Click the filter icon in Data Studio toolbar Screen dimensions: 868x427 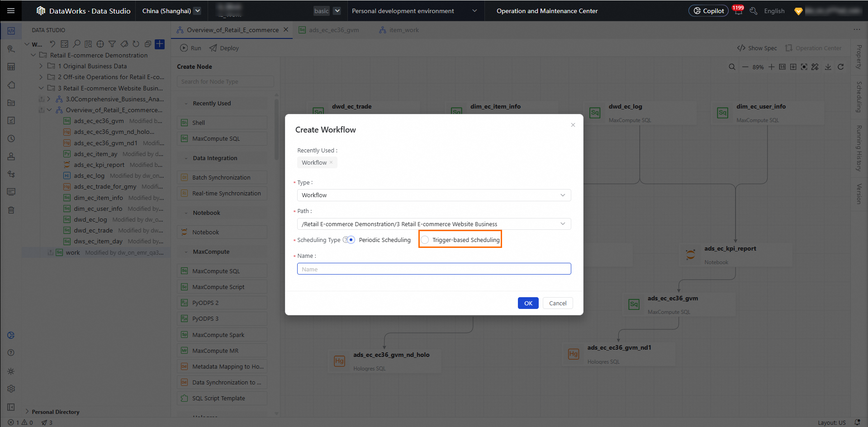(112, 44)
